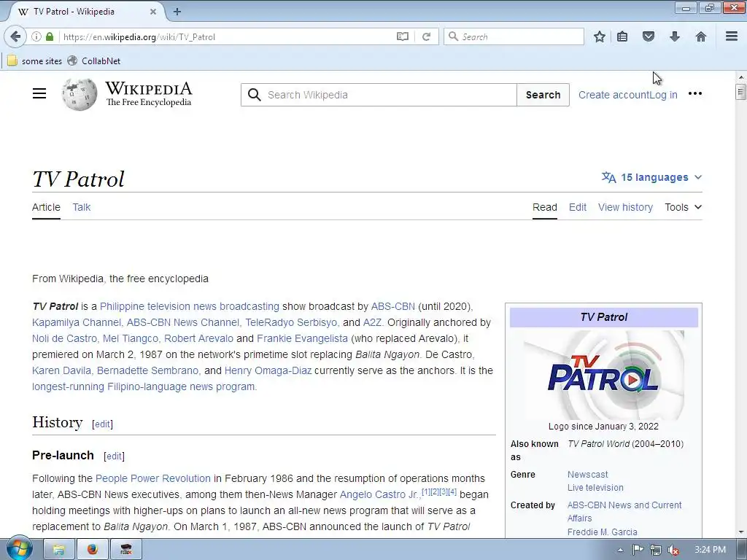
Task: Click the Create account link
Action: pyautogui.click(x=613, y=95)
